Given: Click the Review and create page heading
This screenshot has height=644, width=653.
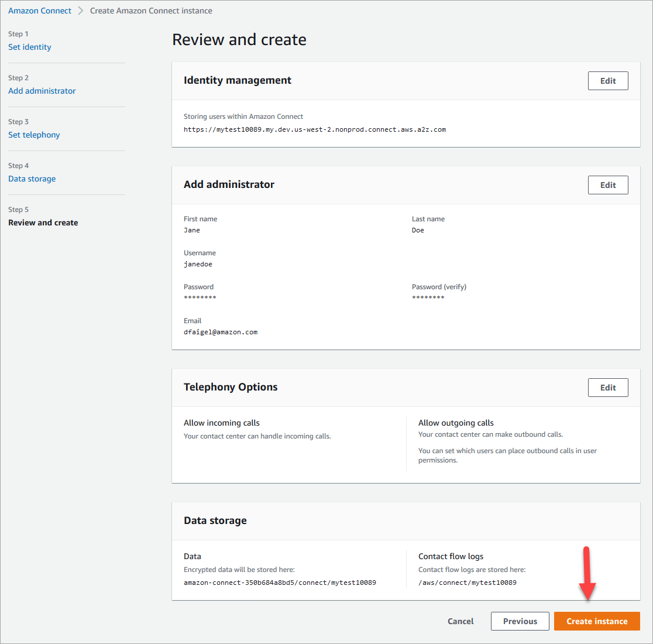Looking at the screenshot, I should coord(239,39).
